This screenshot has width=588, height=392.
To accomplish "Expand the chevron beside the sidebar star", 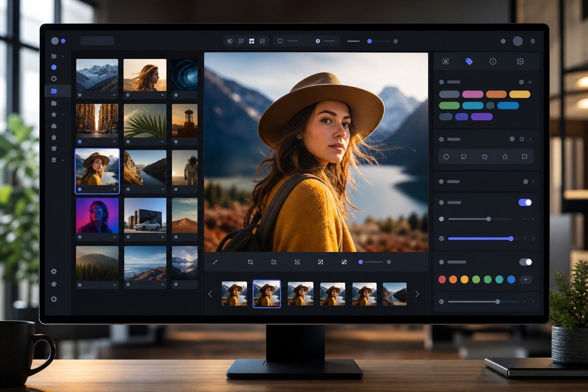I will (63, 114).
